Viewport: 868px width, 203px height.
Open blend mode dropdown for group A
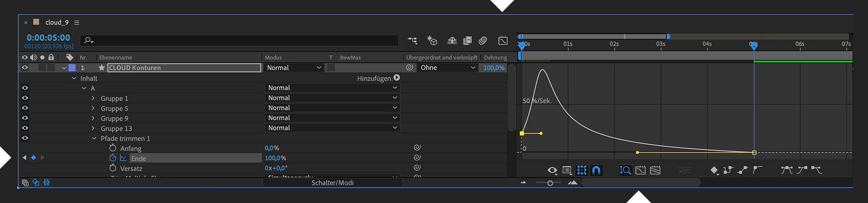pyautogui.click(x=332, y=88)
